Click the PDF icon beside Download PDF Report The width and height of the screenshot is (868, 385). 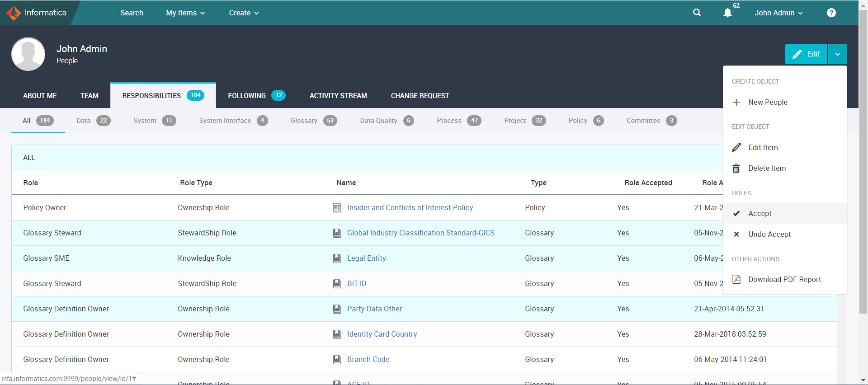736,279
